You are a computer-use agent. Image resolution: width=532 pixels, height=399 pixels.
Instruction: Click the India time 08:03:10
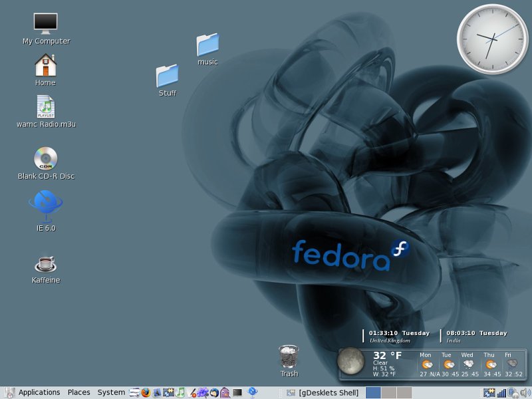(460, 333)
